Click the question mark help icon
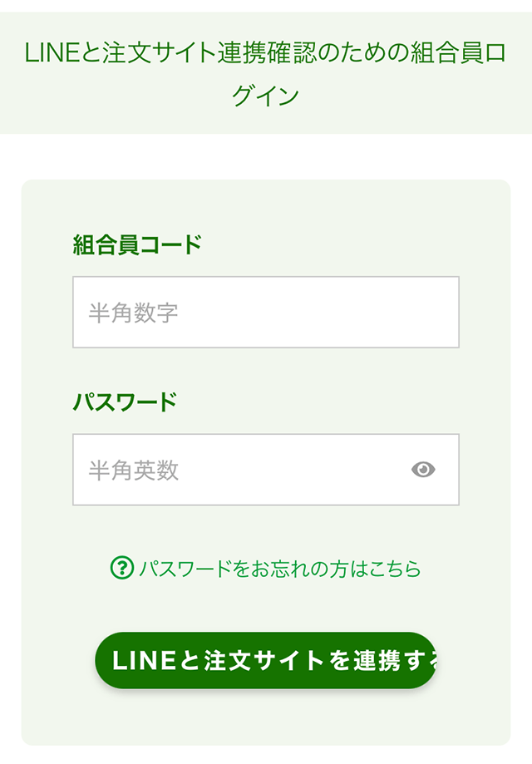This screenshot has height=764, width=532. click(122, 568)
